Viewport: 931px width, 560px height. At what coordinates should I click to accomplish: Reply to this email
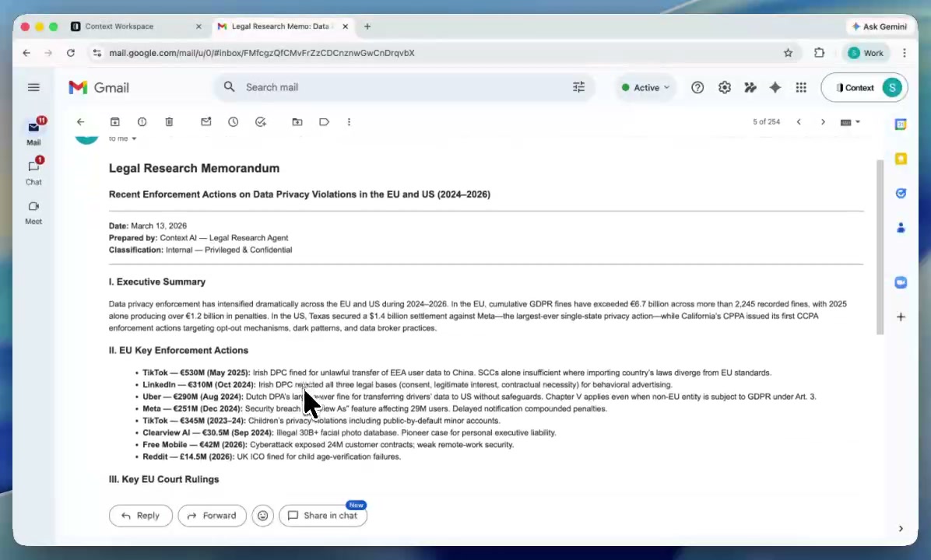coord(141,516)
